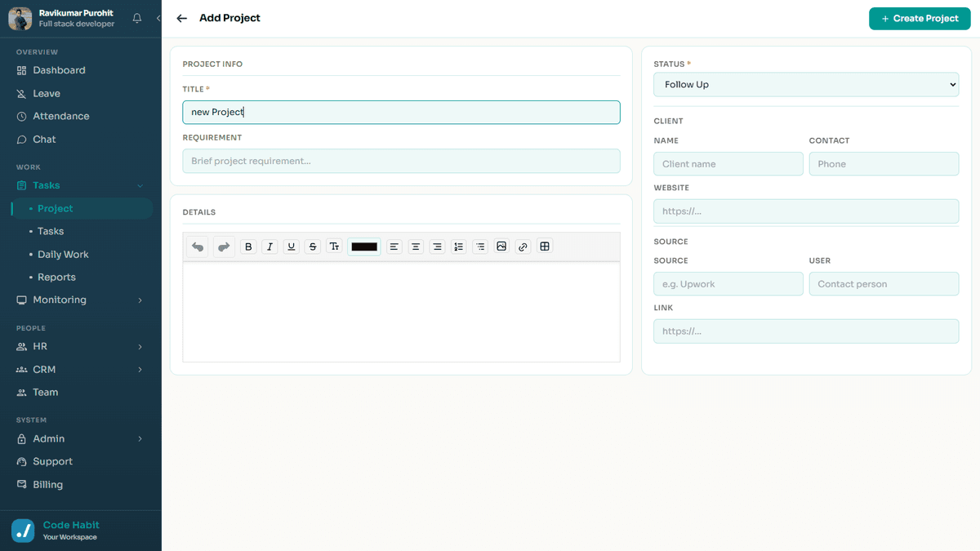Insert a hyperlink in the editor
The height and width of the screenshot is (551, 980).
click(523, 247)
